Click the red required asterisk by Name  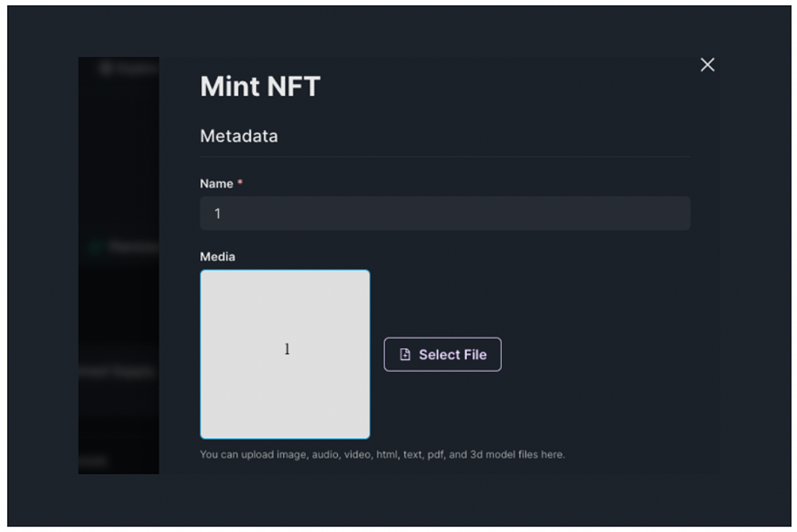click(240, 184)
